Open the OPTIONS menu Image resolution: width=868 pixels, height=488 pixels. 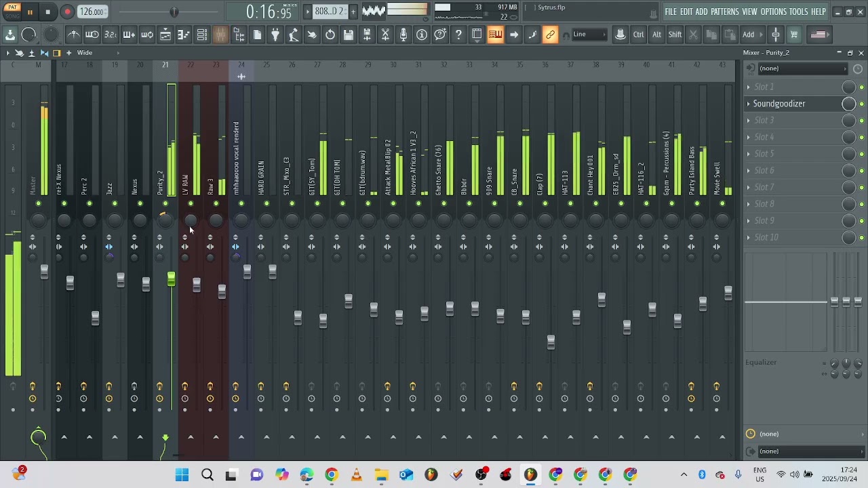point(773,12)
